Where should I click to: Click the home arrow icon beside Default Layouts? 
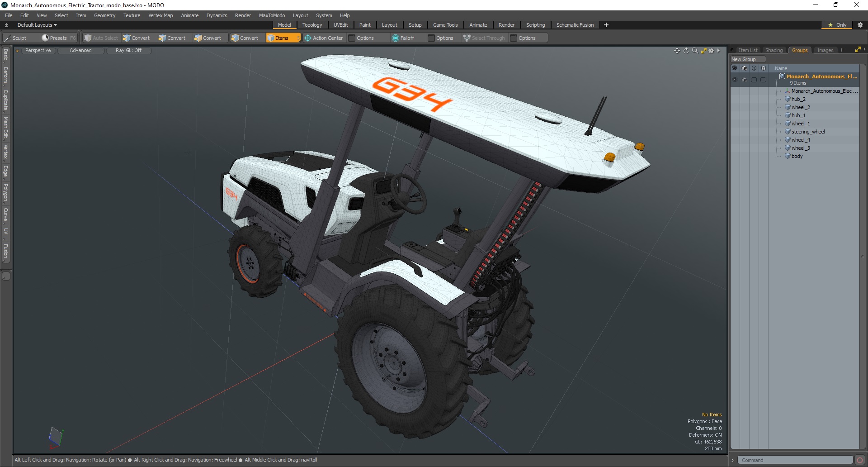(6, 25)
